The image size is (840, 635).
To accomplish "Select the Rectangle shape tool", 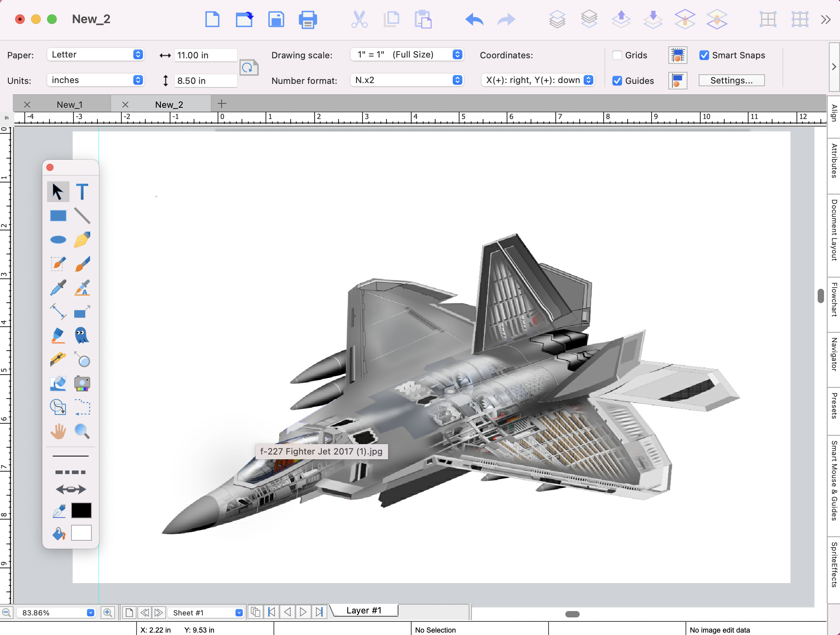I will pos(58,216).
